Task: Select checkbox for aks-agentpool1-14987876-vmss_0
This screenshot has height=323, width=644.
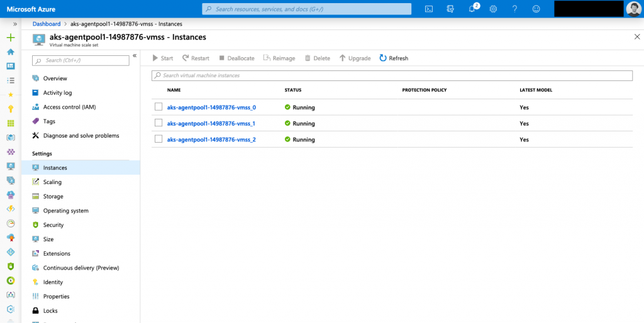Action: [x=158, y=107]
